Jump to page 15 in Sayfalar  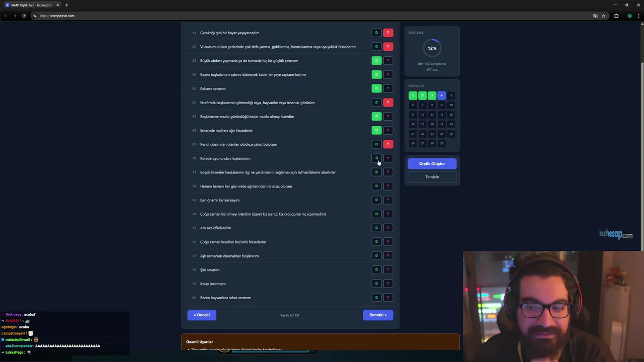pos(451,115)
